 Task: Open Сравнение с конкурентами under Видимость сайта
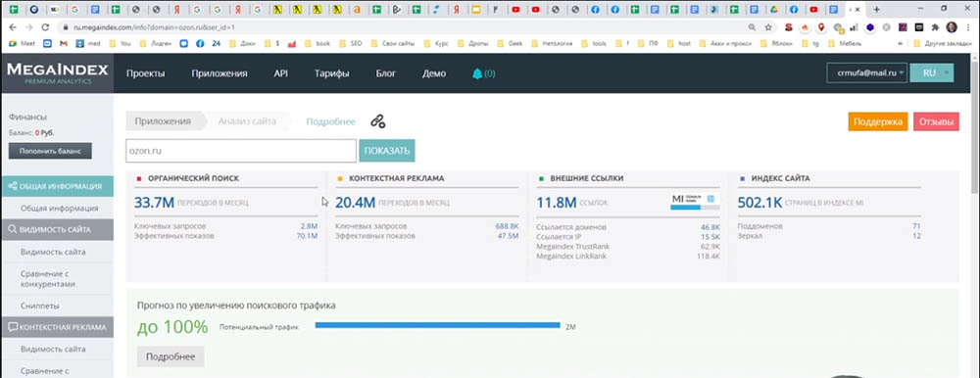(47, 279)
